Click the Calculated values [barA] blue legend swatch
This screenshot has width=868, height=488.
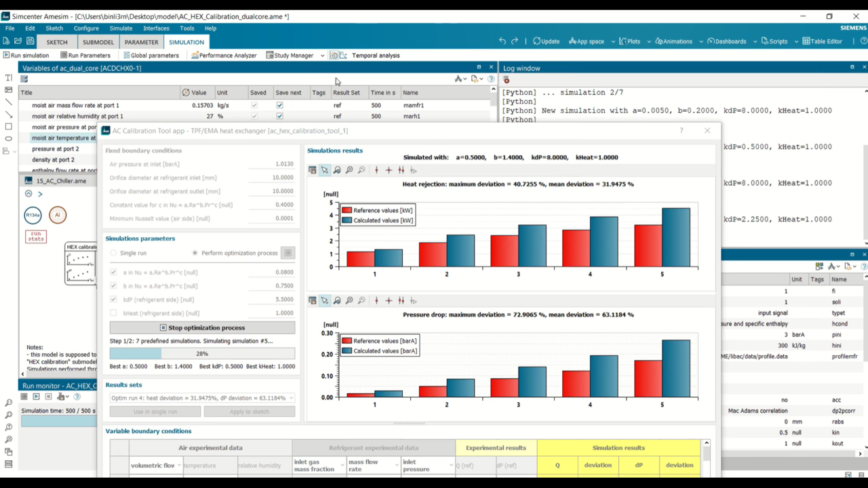(x=347, y=351)
